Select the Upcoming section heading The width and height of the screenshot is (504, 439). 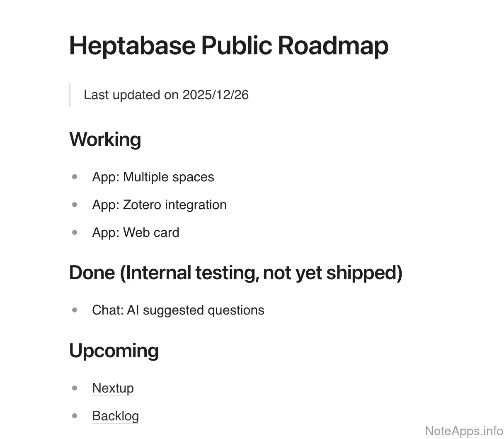pyautogui.click(x=114, y=351)
